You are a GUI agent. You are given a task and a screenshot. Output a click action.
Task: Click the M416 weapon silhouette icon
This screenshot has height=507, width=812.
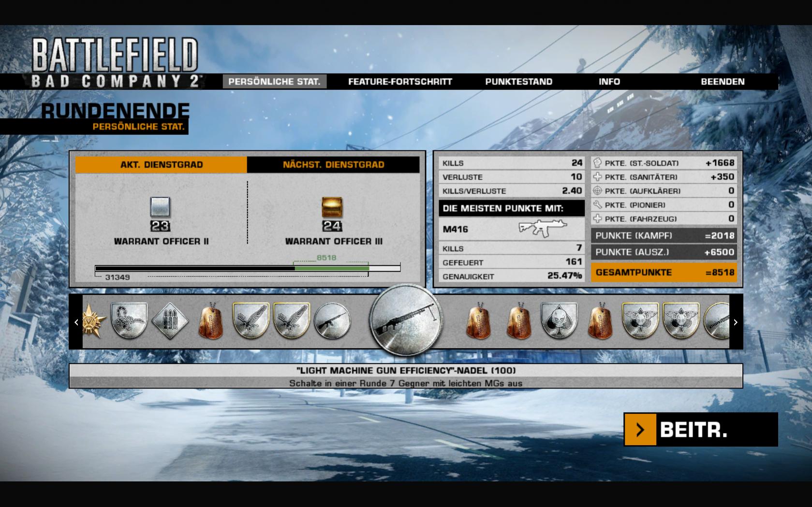pyautogui.click(x=543, y=229)
